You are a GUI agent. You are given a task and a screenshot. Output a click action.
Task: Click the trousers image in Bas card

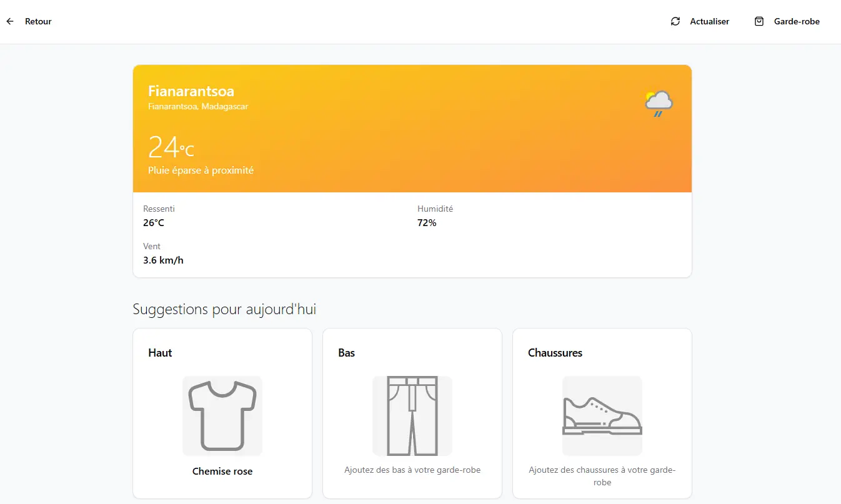412,416
